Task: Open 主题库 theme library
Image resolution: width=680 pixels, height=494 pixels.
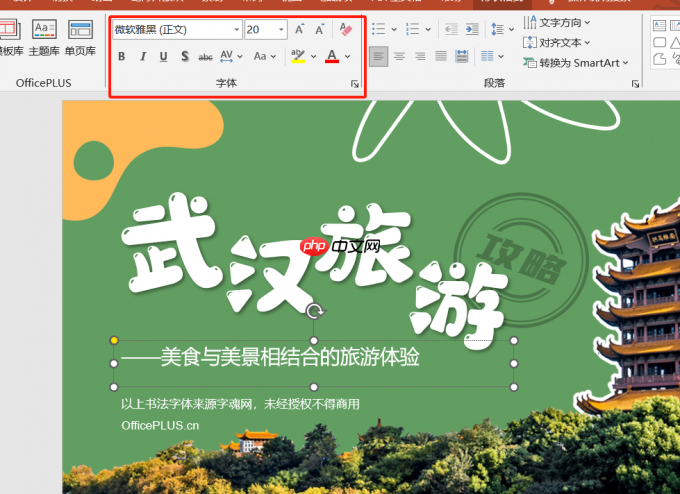Action: (44, 38)
